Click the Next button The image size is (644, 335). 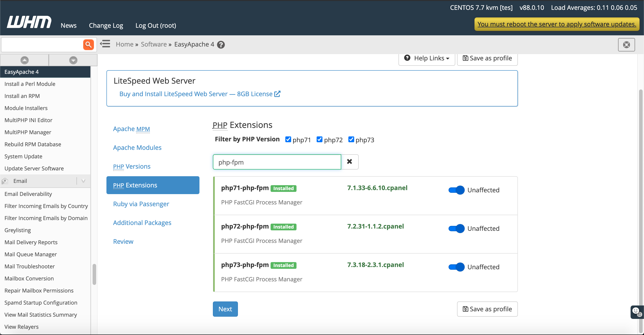[225, 309]
